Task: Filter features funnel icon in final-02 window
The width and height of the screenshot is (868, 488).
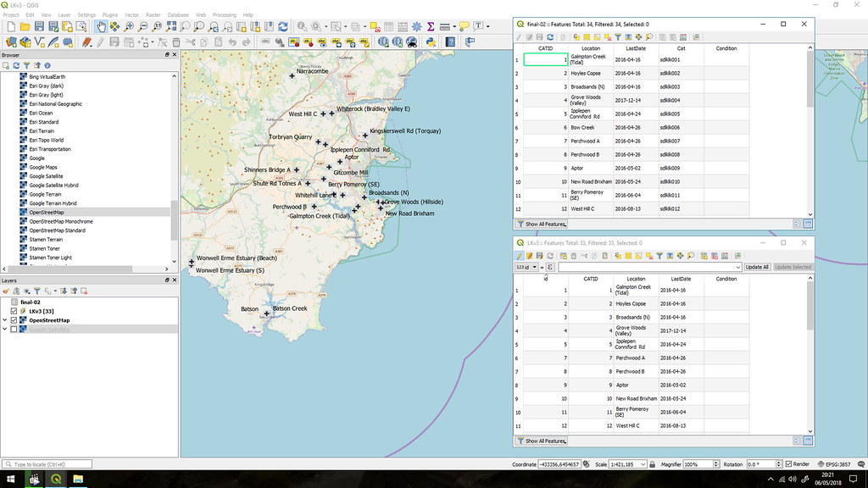Action: pos(618,37)
